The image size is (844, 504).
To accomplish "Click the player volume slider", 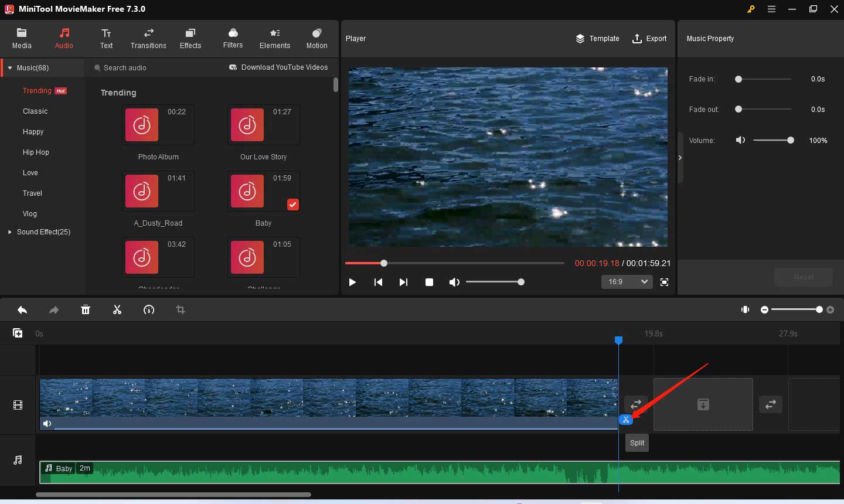I will (x=495, y=282).
